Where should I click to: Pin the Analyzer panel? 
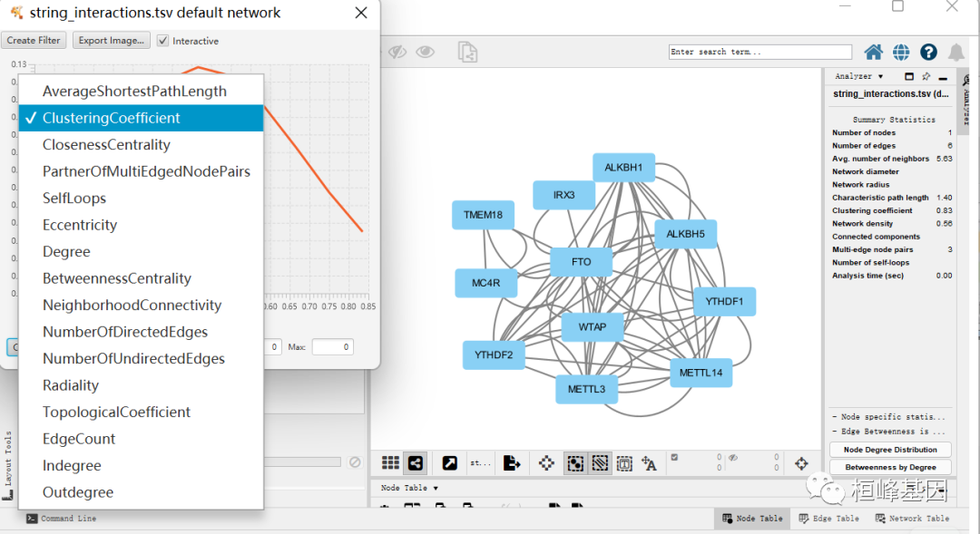pos(926,76)
